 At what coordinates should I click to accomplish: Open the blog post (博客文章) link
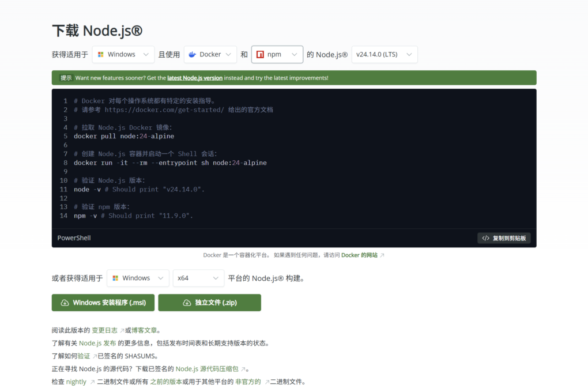pos(145,330)
